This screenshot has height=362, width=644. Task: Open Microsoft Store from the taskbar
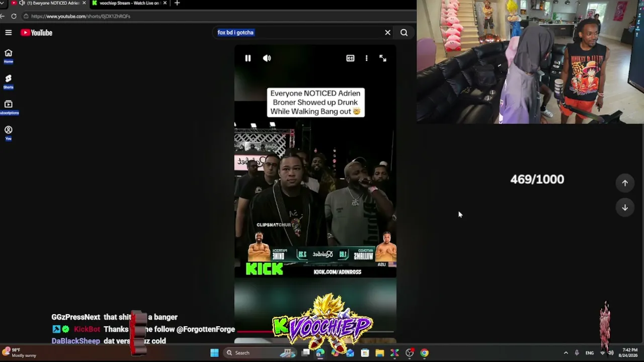[x=365, y=353]
